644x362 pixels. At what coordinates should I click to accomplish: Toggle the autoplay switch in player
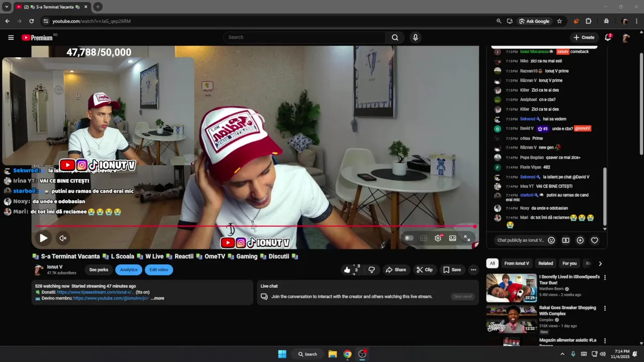(x=409, y=238)
